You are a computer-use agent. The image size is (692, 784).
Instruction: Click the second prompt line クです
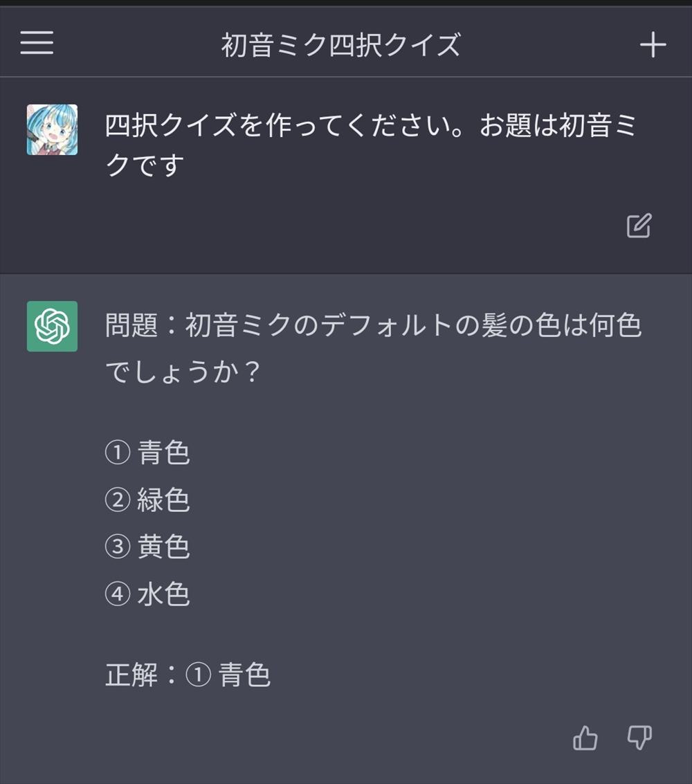[x=145, y=166]
